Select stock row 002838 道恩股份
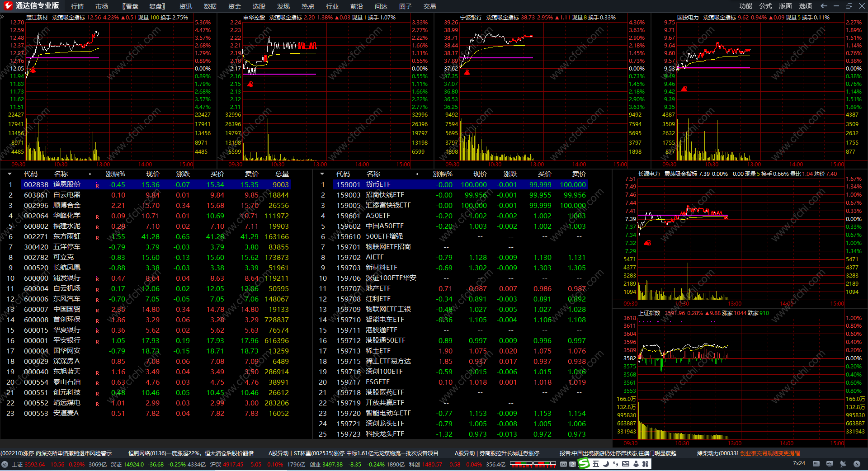Image resolution: width=868 pixels, height=471 pixels. tap(156, 184)
